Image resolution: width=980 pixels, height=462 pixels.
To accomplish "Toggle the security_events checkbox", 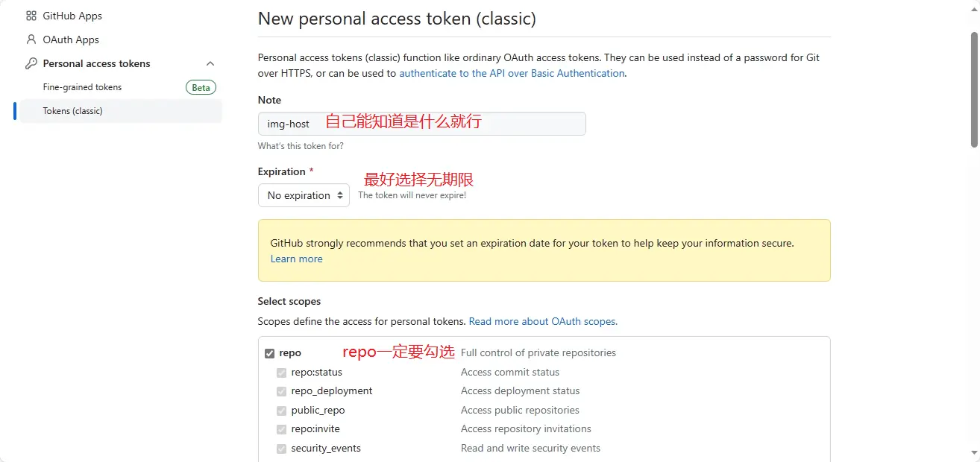I will coord(281,449).
